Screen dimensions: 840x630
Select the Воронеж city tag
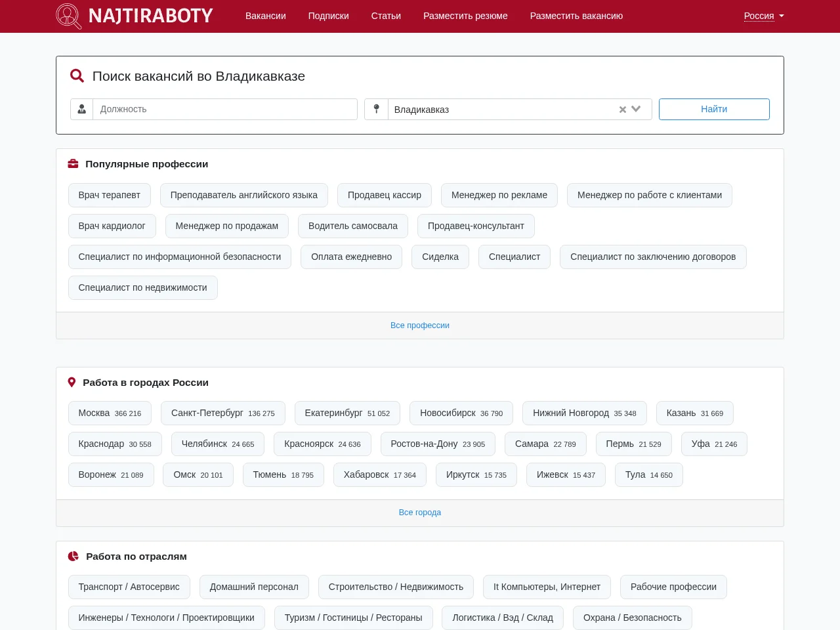(x=111, y=474)
